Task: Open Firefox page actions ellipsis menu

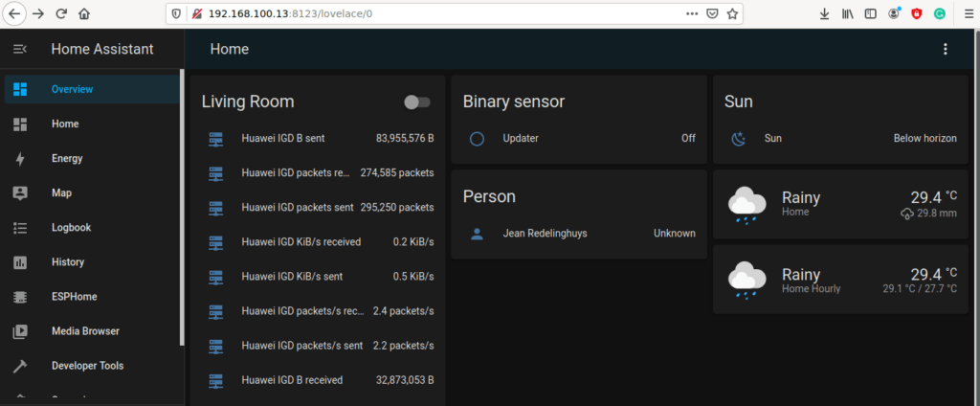Action: pyautogui.click(x=692, y=13)
